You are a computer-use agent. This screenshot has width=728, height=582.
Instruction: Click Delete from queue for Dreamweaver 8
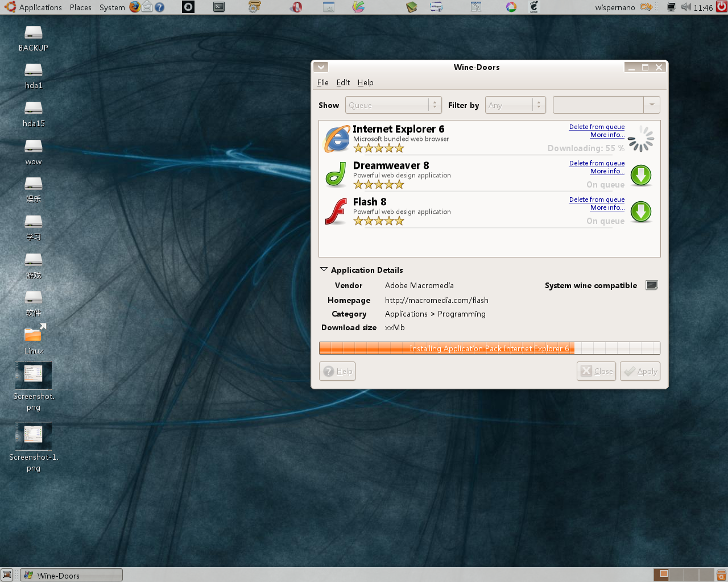coord(597,163)
